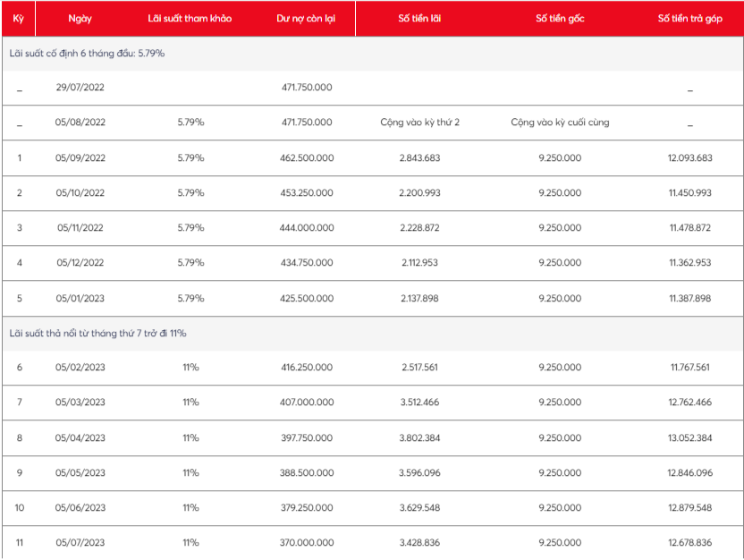
Task: Click the date 05/07/2023
Action: pos(80,543)
